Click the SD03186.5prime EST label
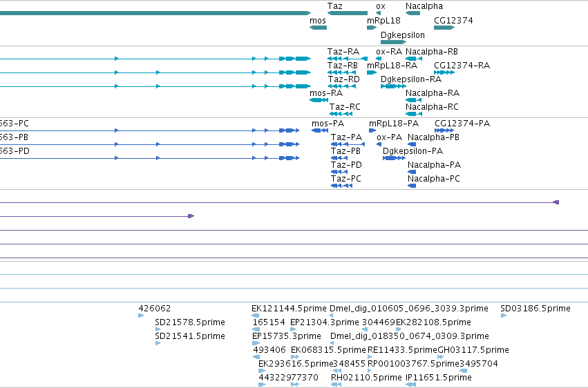This screenshot has width=588, height=388. point(535,309)
